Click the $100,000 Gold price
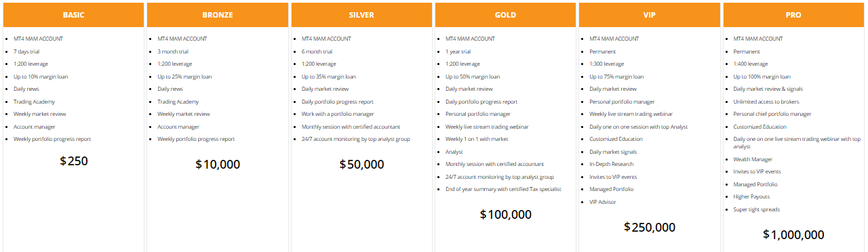The image size is (868, 252). tap(505, 215)
